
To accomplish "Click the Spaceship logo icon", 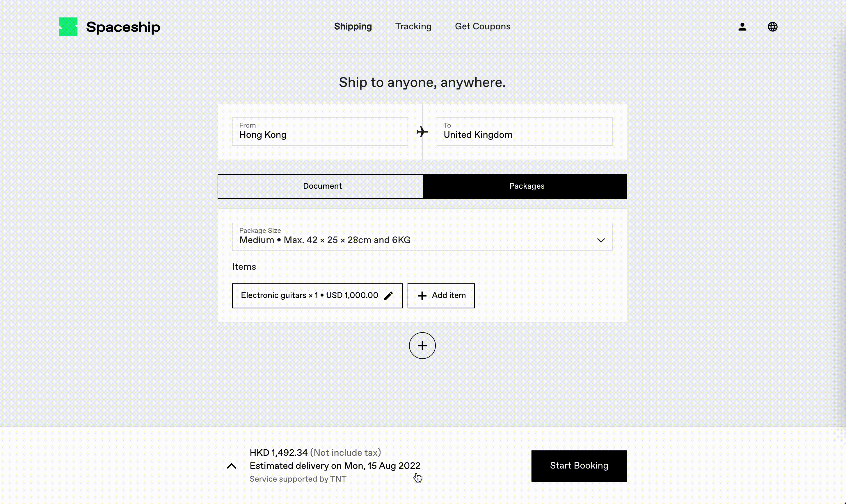I will pyautogui.click(x=68, y=26).
